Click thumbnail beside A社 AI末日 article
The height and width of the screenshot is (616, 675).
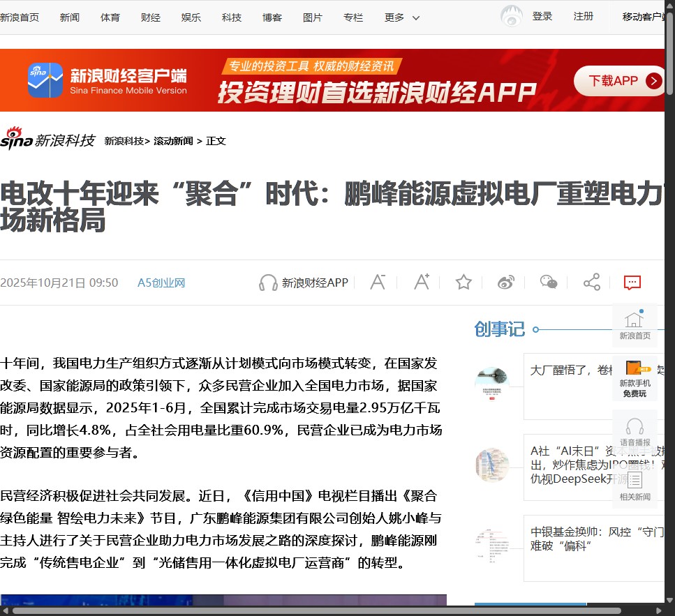pos(492,465)
